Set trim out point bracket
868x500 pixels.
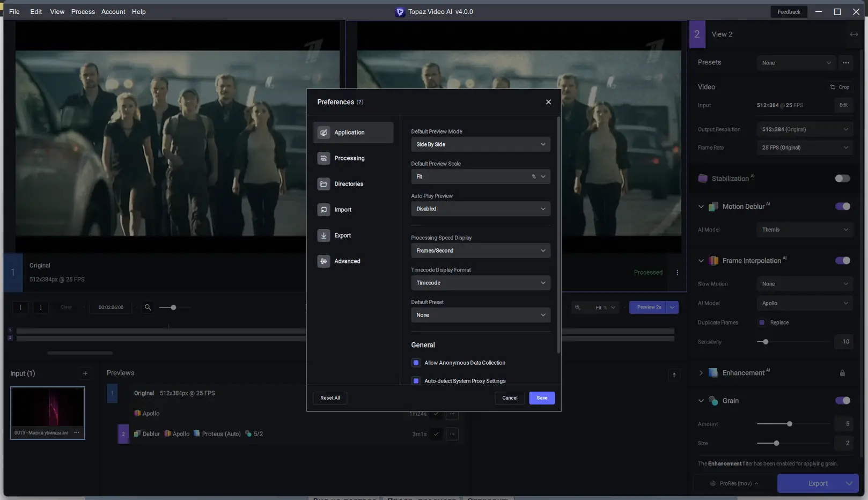coord(41,307)
